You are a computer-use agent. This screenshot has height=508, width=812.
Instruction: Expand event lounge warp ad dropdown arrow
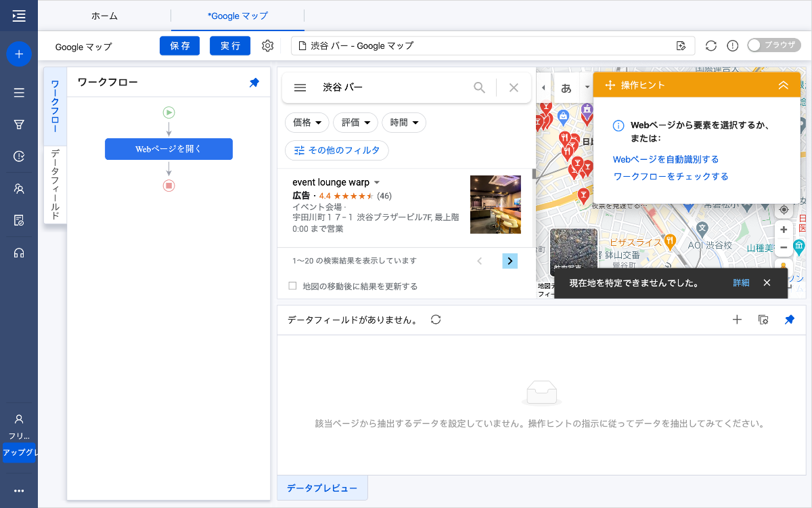click(x=377, y=183)
